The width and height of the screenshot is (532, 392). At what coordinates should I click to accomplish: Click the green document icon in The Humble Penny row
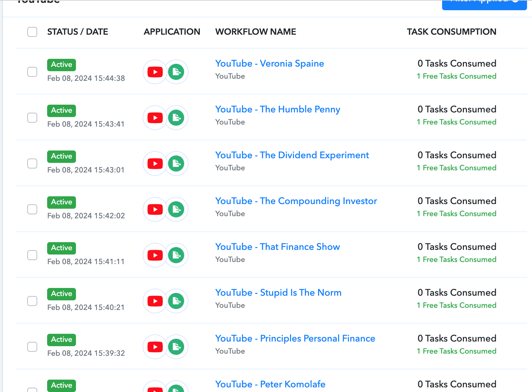pyautogui.click(x=176, y=118)
